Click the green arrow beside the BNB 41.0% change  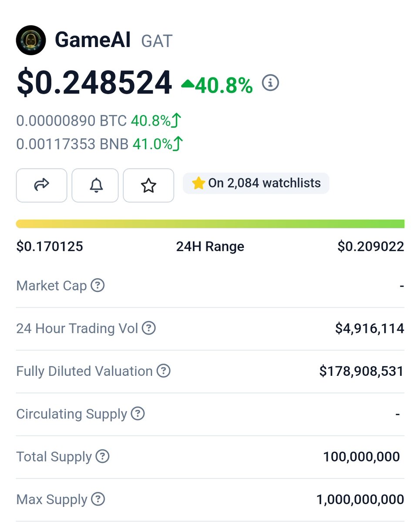coord(178,142)
